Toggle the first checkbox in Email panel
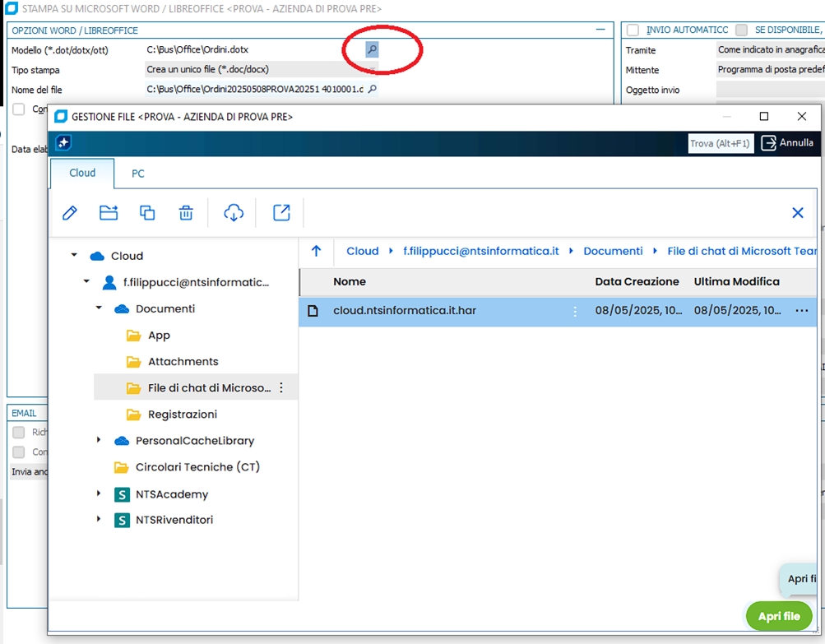825x644 pixels. click(x=18, y=432)
